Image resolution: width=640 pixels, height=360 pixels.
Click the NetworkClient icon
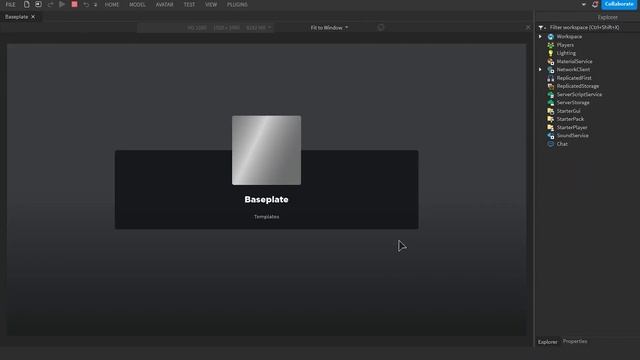pyautogui.click(x=551, y=70)
